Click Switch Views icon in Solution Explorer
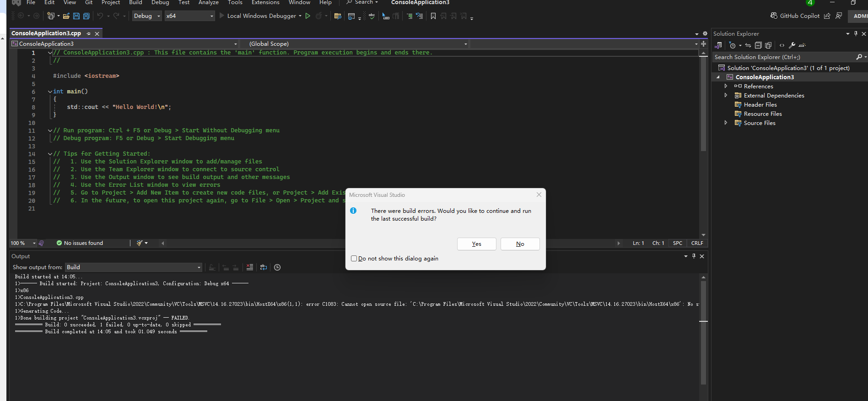 718,45
